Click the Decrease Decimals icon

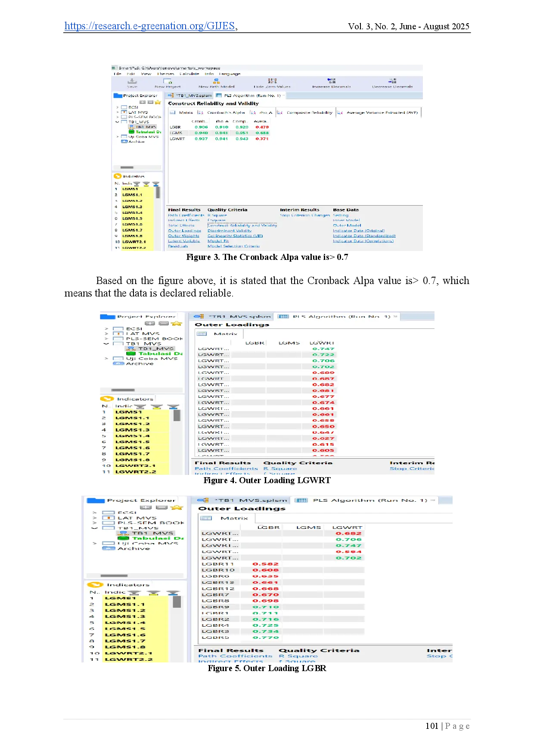[392, 81]
